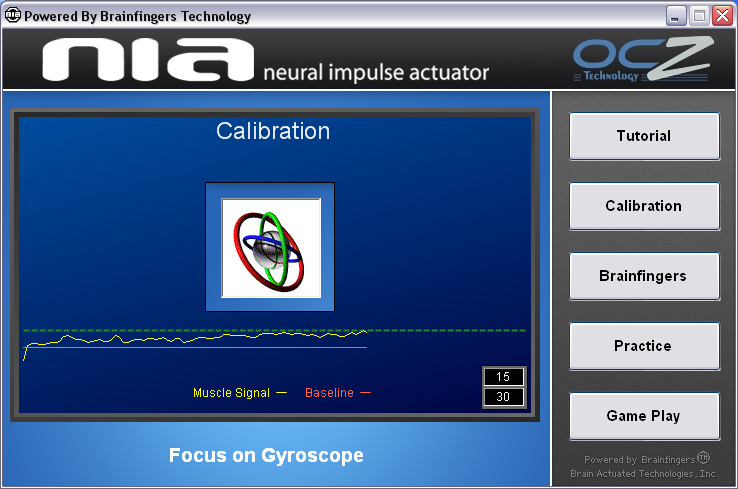The height and width of the screenshot is (489, 738).
Task: Click the Brainfingers app icon in title bar
Action: coord(12,15)
